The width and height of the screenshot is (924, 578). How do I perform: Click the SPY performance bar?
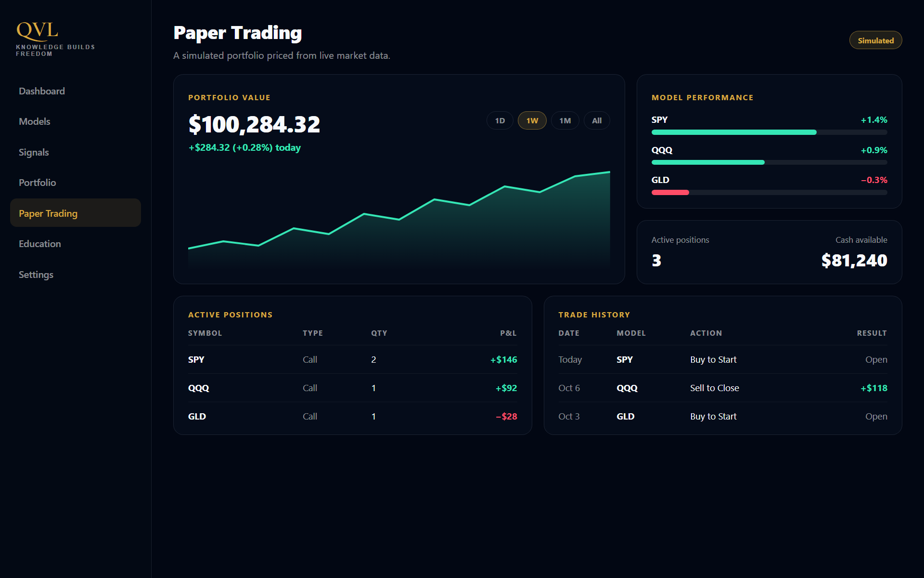coord(769,132)
